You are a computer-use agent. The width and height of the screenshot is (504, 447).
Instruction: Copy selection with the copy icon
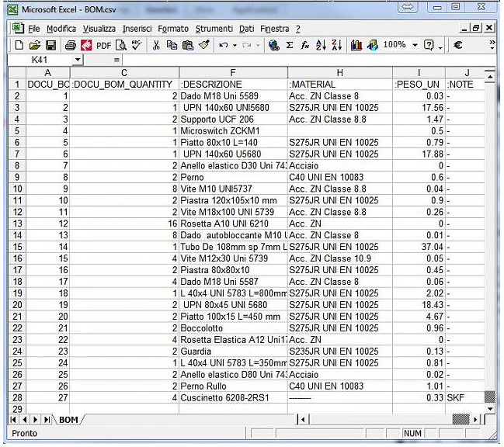[172, 45]
